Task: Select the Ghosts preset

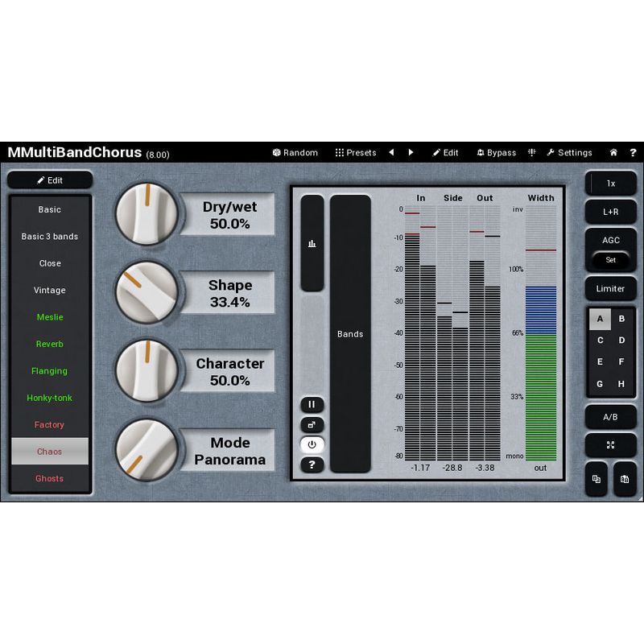Action: pos(50,478)
